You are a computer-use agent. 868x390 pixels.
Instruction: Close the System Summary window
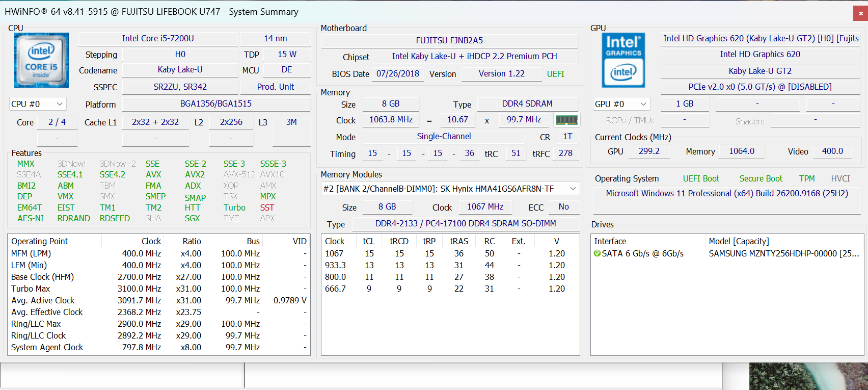coord(860,13)
